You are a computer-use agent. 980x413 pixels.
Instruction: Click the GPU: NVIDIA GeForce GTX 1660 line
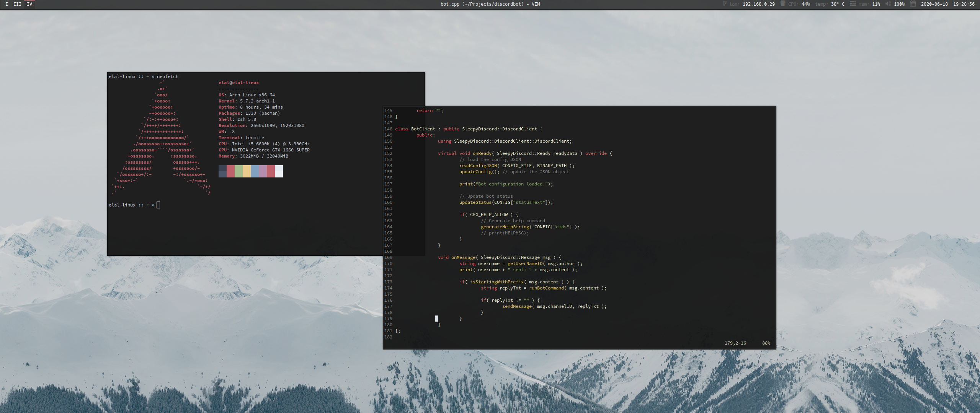pos(264,150)
